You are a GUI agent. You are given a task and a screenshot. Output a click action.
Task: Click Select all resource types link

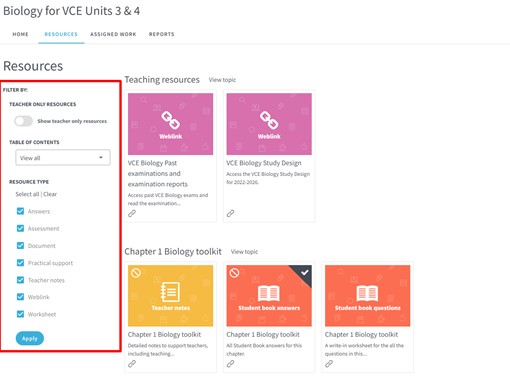click(x=27, y=194)
